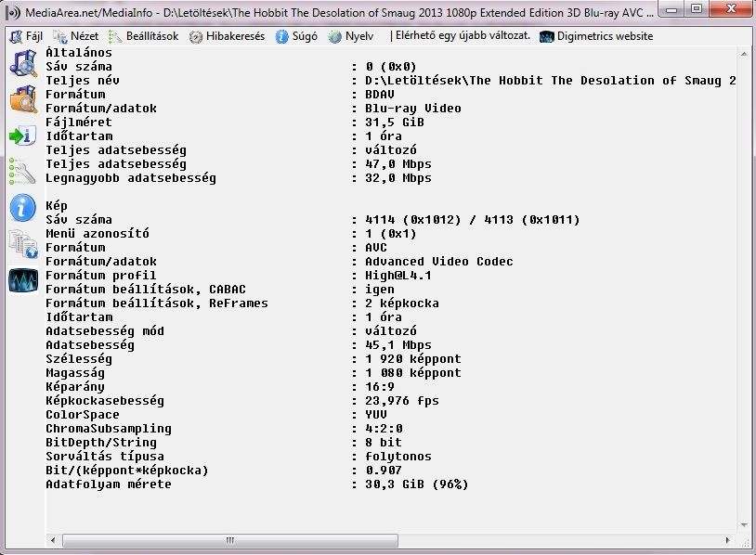Click the 'Általános' section heading
The height and width of the screenshot is (555, 756).
coord(79,53)
